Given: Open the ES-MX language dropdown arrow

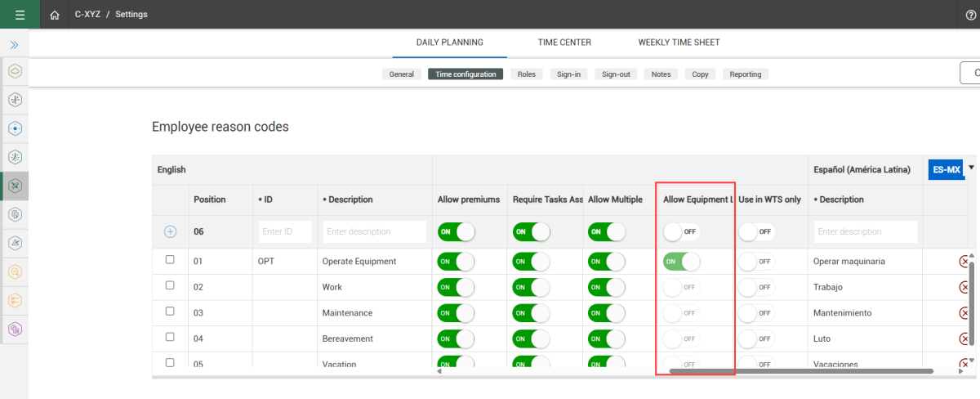Looking at the screenshot, I should pos(971,168).
